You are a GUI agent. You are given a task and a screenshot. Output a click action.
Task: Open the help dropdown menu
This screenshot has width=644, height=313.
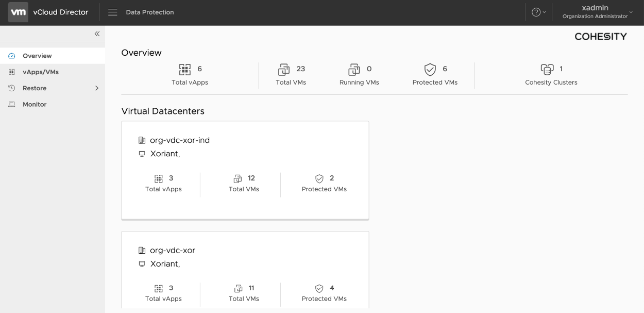click(x=538, y=12)
